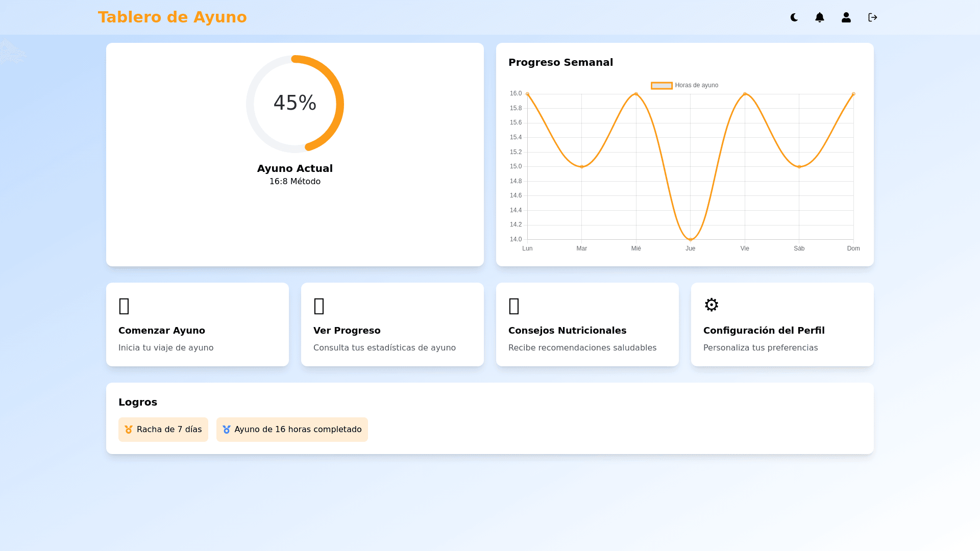
Task: Open Consejos Nutricionales card
Action: point(587,332)
